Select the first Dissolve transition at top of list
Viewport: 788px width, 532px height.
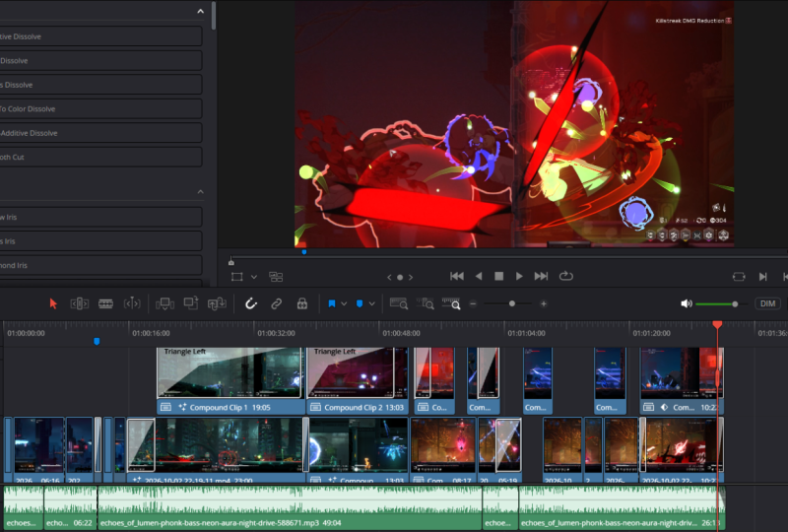pyautogui.click(x=100, y=36)
